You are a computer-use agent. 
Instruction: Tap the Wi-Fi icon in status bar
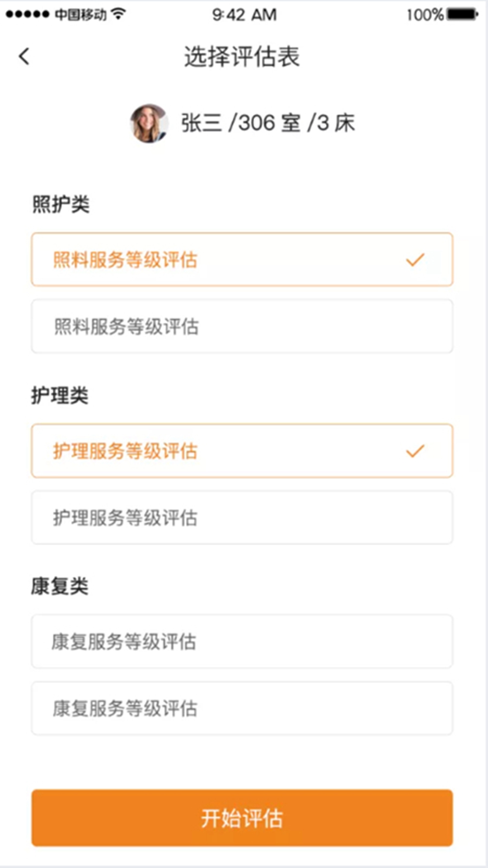118,14
